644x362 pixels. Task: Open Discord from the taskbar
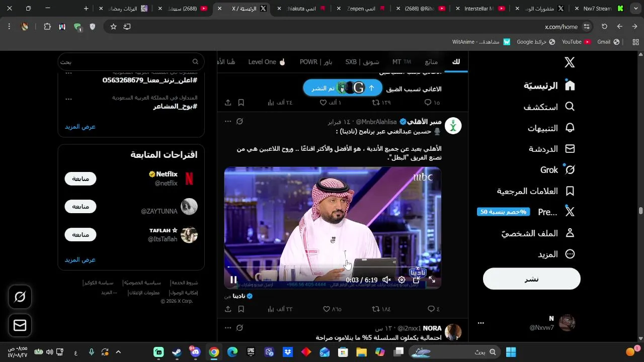[x=195, y=352]
